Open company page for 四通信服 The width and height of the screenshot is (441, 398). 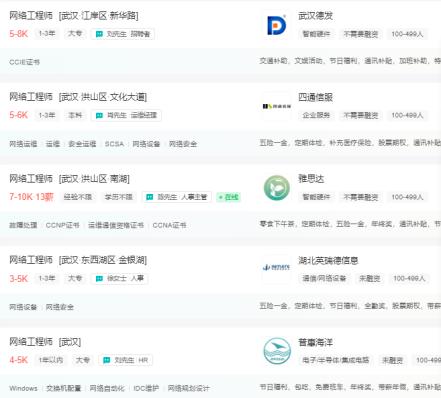(x=315, y=97)
